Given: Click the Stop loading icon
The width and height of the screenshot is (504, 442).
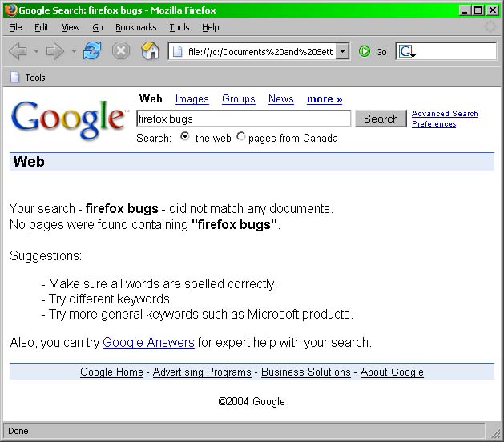Looking at the screenshot, I should click(121, 50).
